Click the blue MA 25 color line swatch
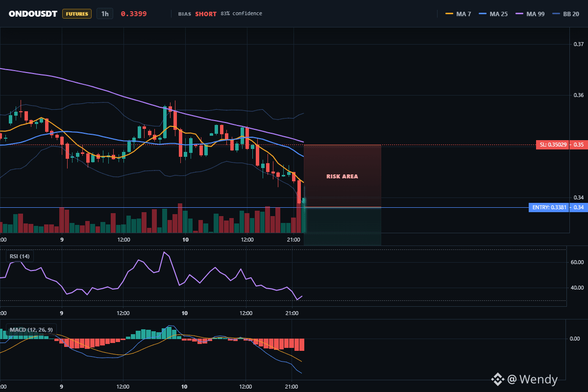The image size is (588, 392). tap(483, 14)
